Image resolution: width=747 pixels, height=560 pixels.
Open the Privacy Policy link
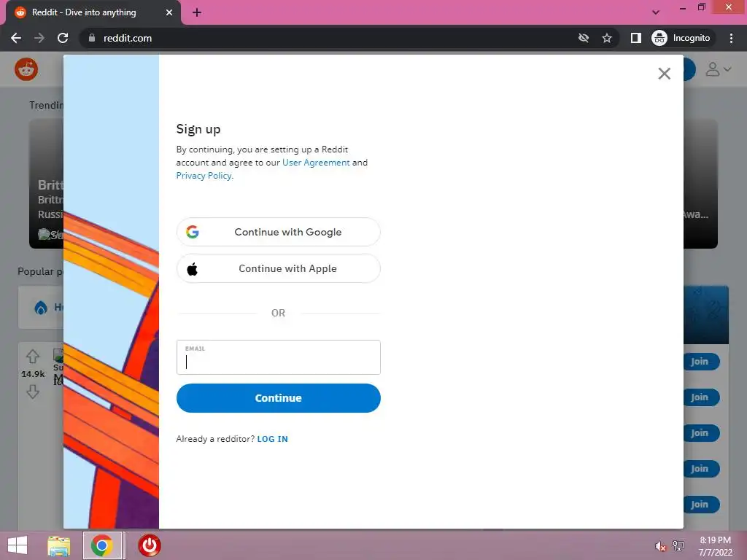[204, 176]
